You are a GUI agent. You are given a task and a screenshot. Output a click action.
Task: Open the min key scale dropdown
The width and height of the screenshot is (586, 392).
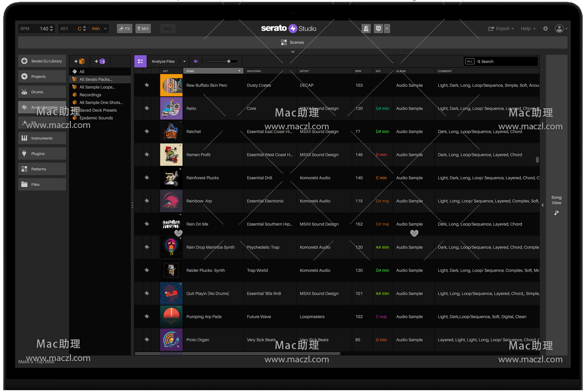[99, 28]
